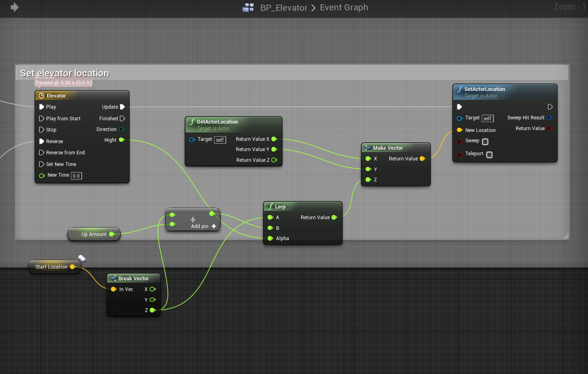Click the Break Vector Z output pin
Viewport: 588px width, 374px height.
tap(152, 310)
